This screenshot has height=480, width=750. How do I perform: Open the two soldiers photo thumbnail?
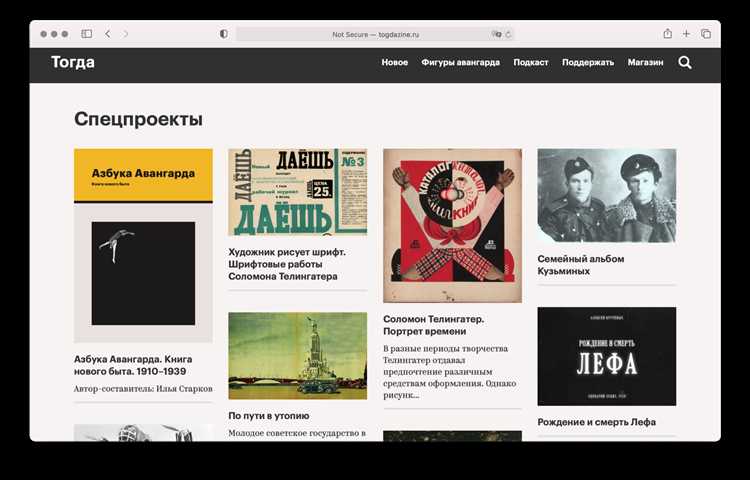point(607,196)
